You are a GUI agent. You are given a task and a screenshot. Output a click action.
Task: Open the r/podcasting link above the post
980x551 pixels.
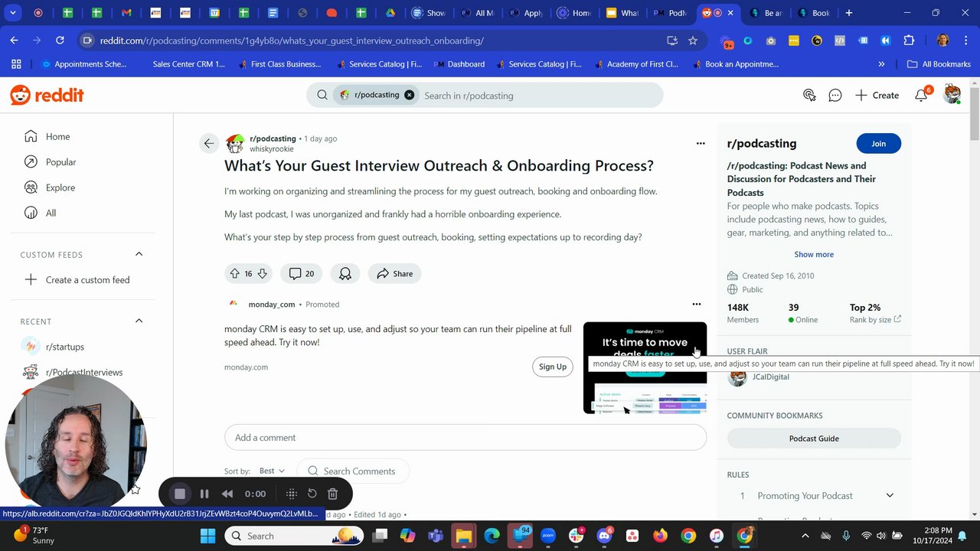[x=273, y=139]
